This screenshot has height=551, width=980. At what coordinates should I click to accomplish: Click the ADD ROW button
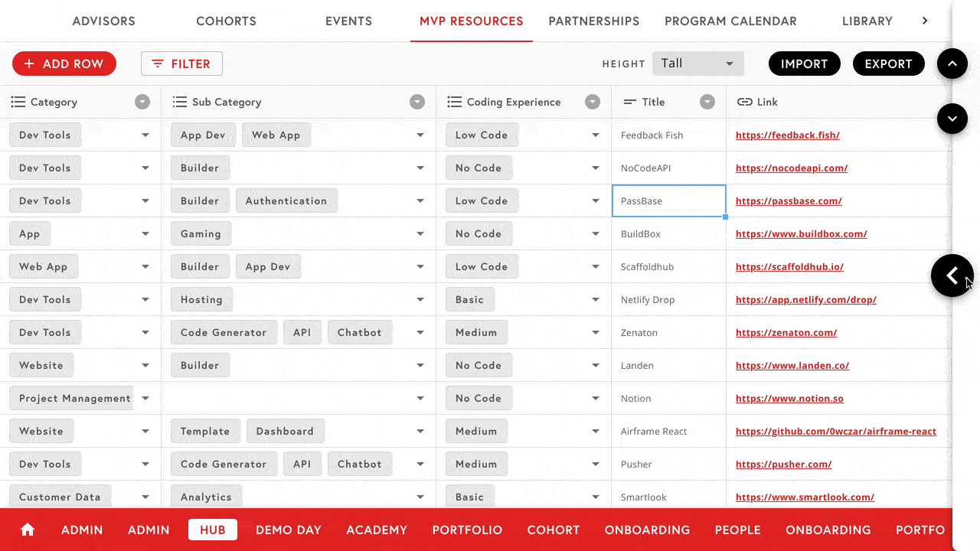point(64,64)
